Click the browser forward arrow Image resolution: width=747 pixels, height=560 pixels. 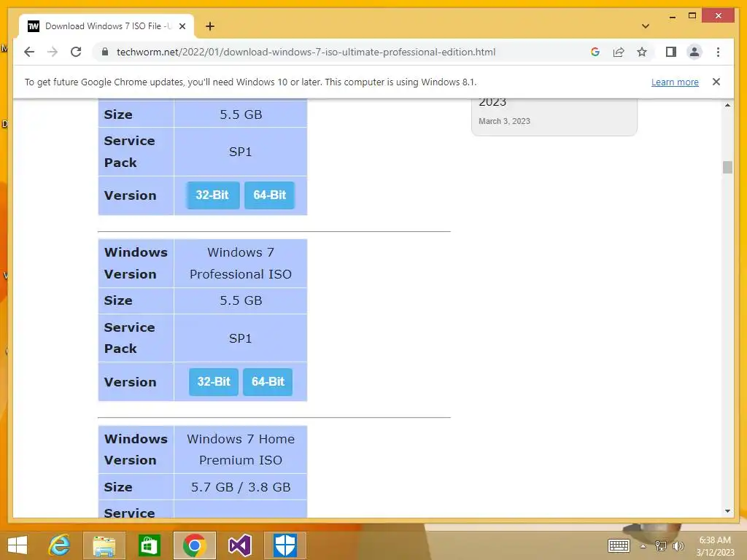pyautogui.click(x=53, y=52)
